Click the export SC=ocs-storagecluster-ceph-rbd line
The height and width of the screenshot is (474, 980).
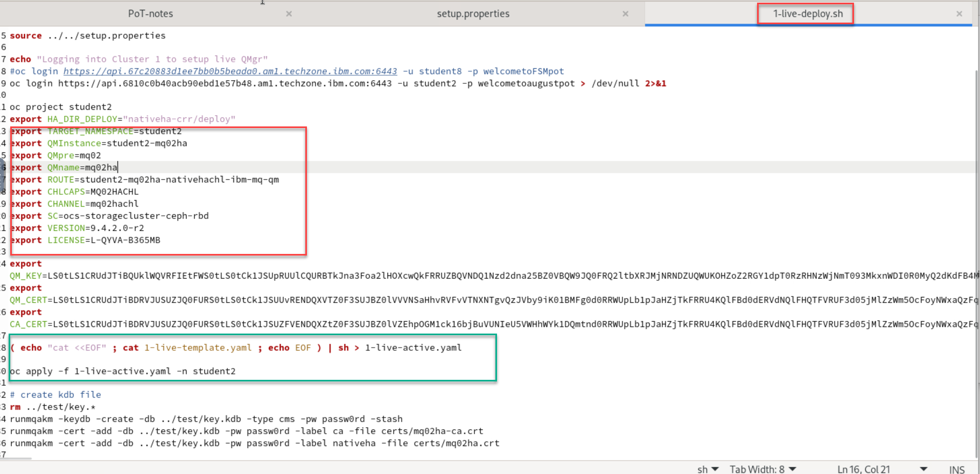pos(128,216)
